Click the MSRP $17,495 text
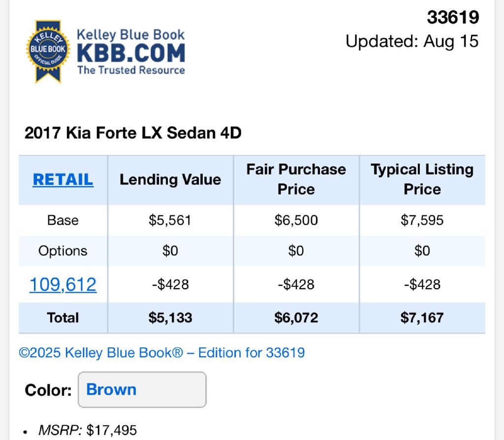 coord(88,431)
